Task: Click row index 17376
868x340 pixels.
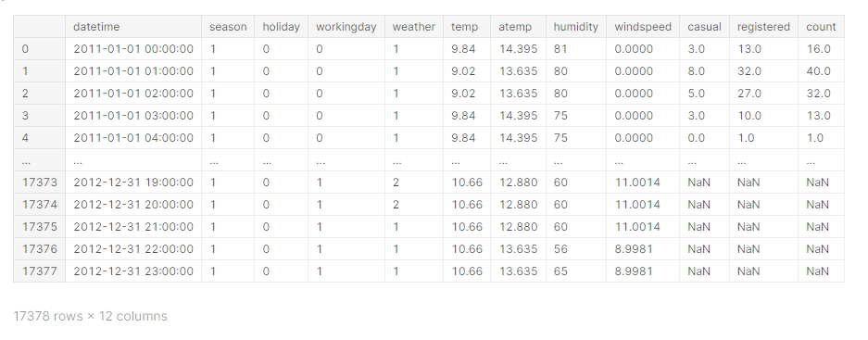Action: [x=39, y=248]
